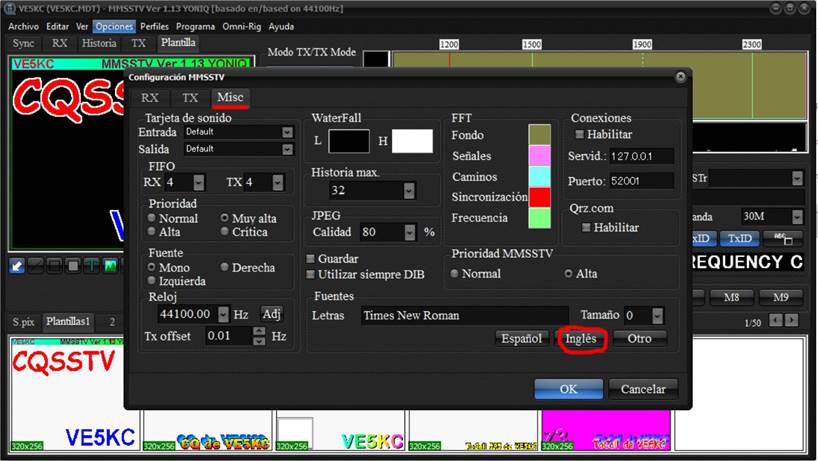Confirm settings with OK
This screenshot has width=818, height=461.
tap(568, 389)
